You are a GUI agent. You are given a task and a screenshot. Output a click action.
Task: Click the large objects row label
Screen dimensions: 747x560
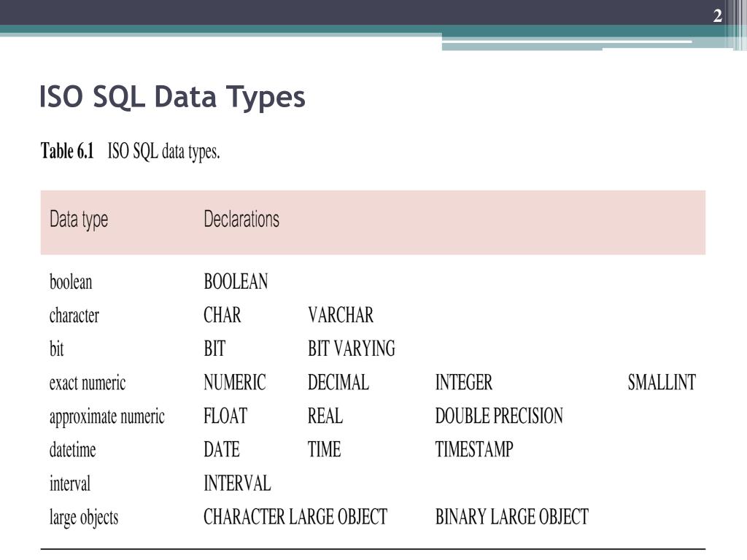pyautogui.click(x=84, y=518)
